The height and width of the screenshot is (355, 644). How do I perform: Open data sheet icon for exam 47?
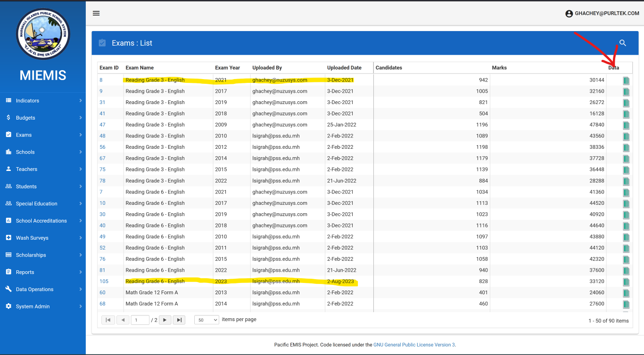pyautogui.click(x=626, y=125)
